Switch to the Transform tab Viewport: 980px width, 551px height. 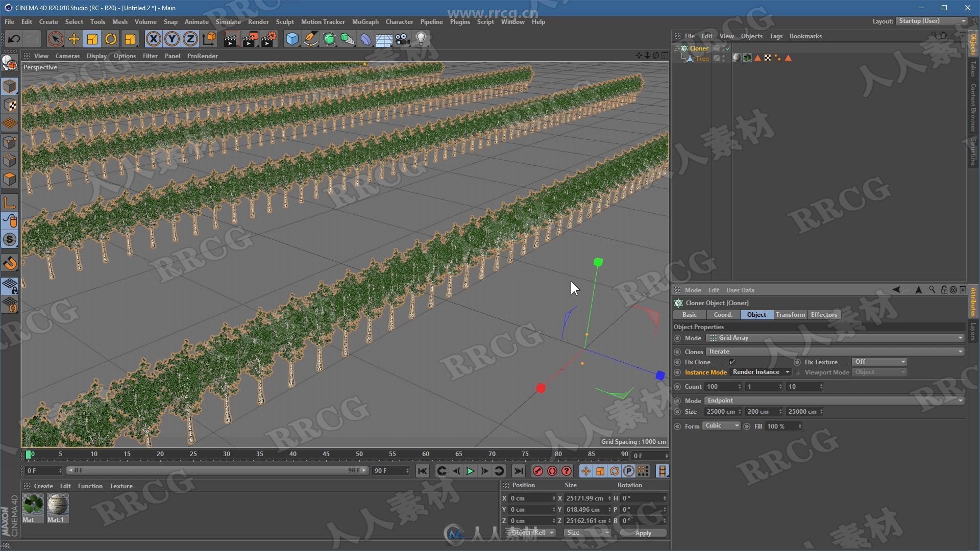pyautogui.click(x=790, y=315)
